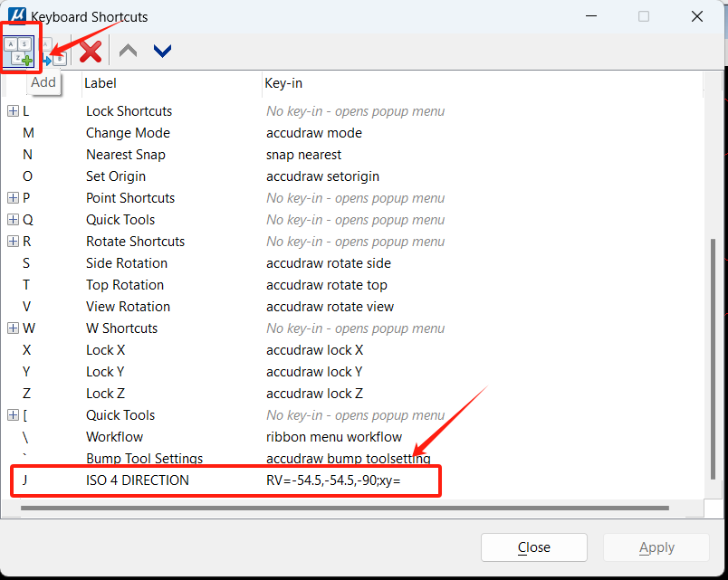Click the backslash shortcut key cell
Viewport: 728px width, 580px height.
(25, 437)
